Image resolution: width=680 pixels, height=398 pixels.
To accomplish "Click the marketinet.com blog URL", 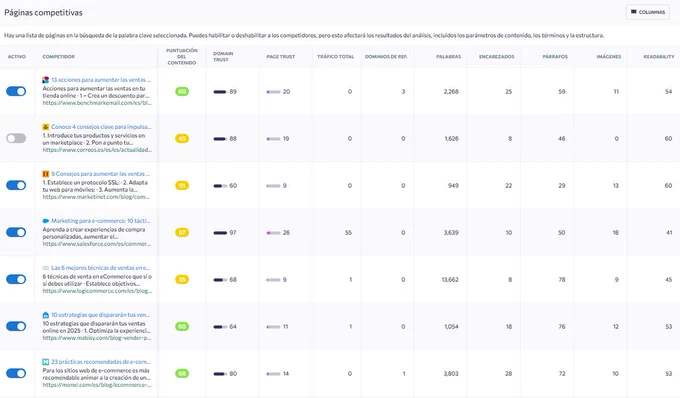I will pos(96,197).
